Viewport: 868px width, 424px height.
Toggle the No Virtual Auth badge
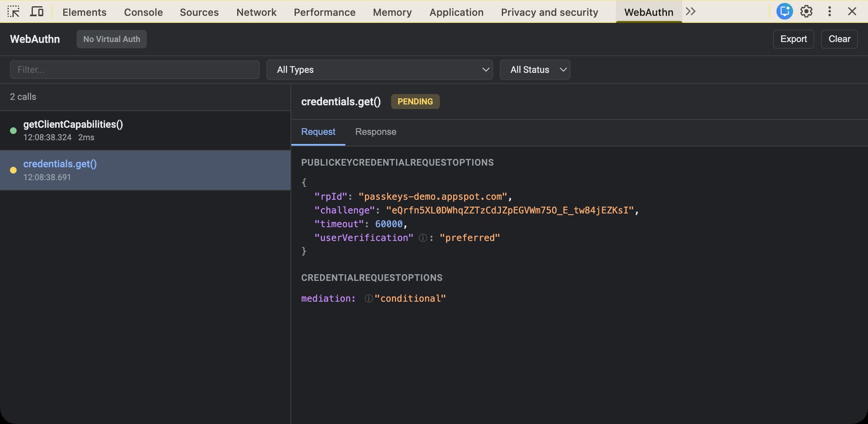(112, 39)
